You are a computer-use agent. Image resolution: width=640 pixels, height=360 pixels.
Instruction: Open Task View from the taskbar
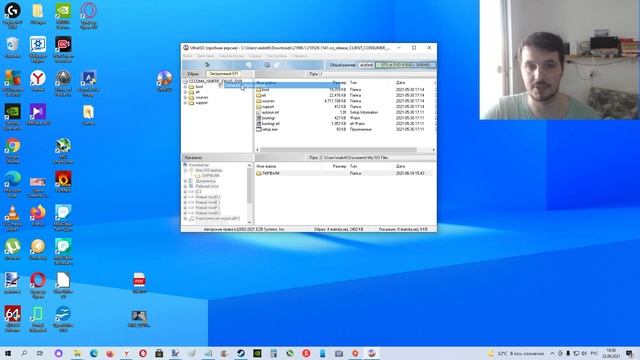pos(40,353)
